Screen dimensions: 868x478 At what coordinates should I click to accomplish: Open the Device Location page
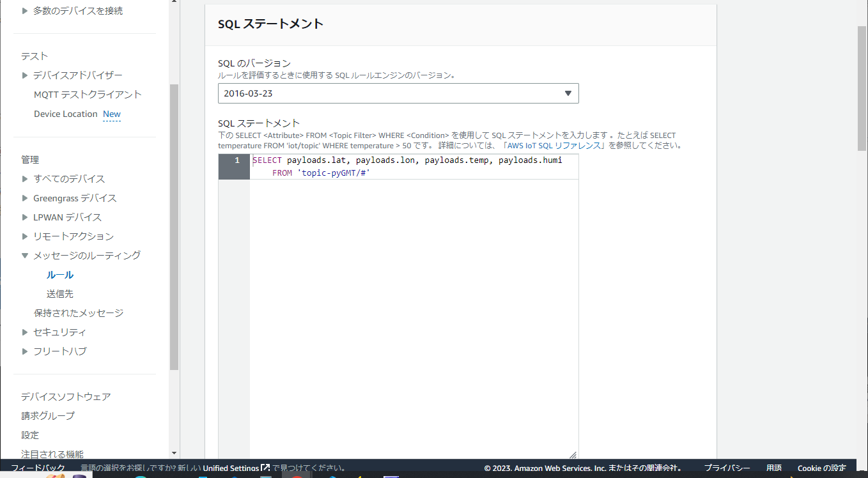click(66, 114)
